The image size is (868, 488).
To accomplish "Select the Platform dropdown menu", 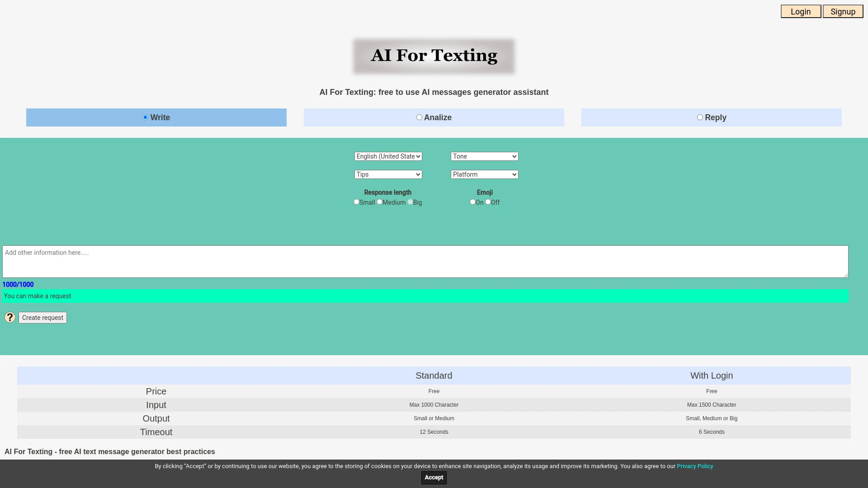I will point(484,174).
